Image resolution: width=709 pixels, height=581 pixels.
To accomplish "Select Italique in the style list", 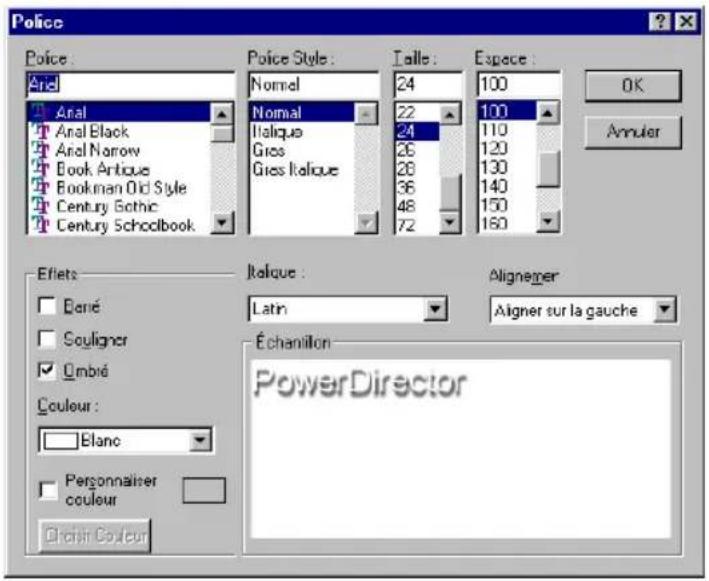I will pos(302,132).
